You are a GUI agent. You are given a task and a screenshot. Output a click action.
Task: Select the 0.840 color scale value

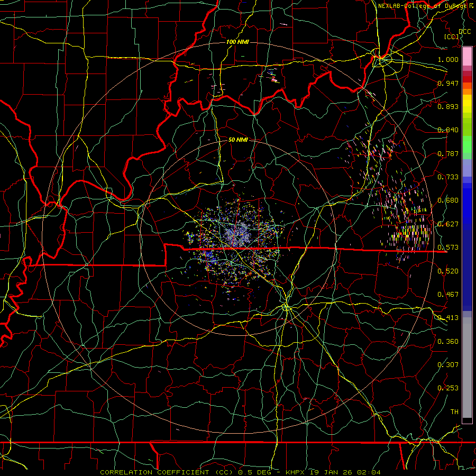(x=448, y=130)
